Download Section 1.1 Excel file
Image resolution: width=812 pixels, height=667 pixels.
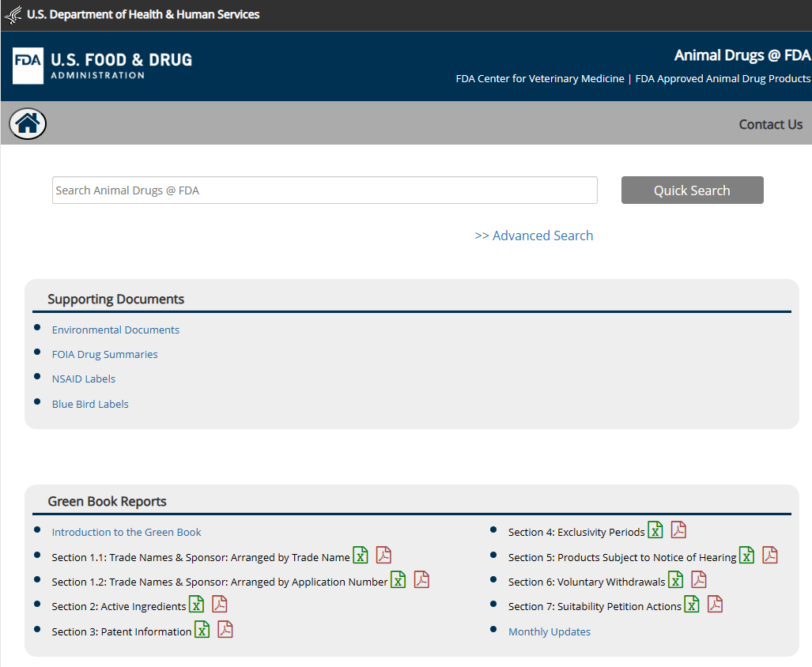coord(361,556)
